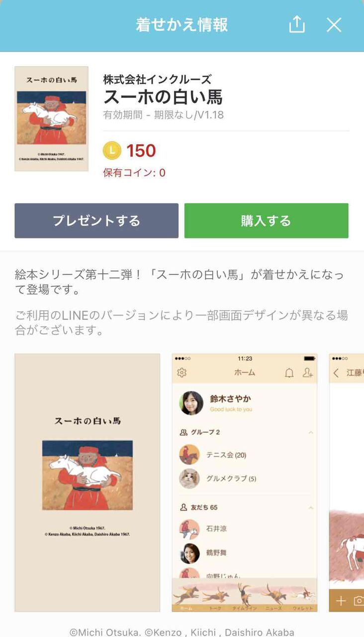Tap back chevron in chat preview

336,373
